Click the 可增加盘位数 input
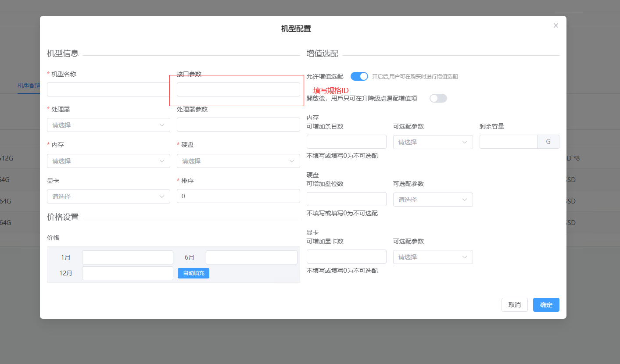This screenshot has height=364, width=620. 347,199
